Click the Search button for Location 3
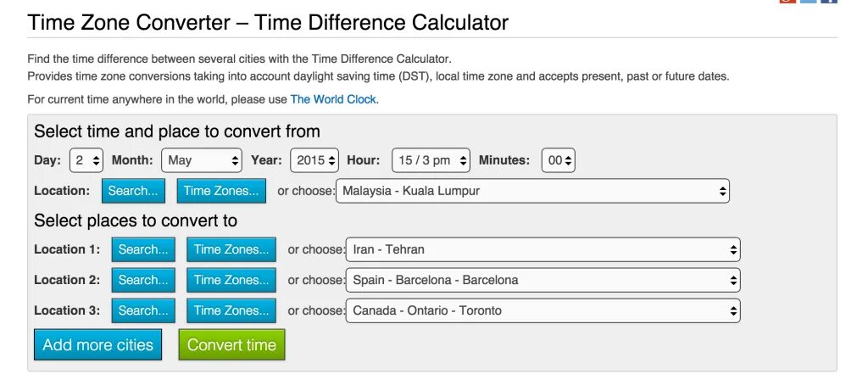 coord(143,310)
